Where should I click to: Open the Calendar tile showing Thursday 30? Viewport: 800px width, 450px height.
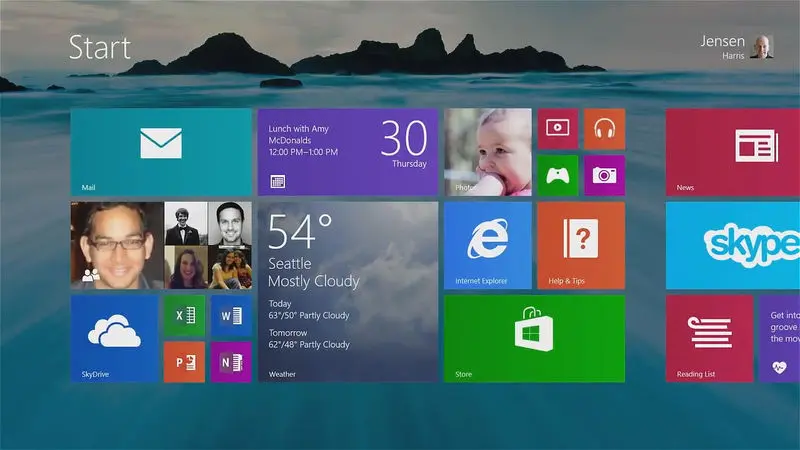348,152
